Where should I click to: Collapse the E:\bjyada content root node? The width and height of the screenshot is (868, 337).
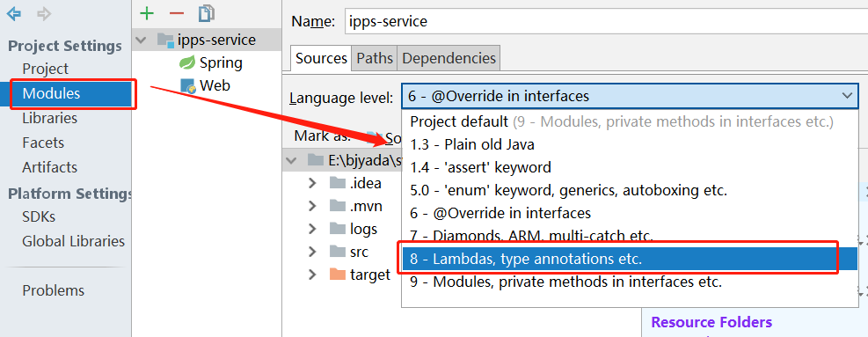pyautogui.click(x=291, y=160)
